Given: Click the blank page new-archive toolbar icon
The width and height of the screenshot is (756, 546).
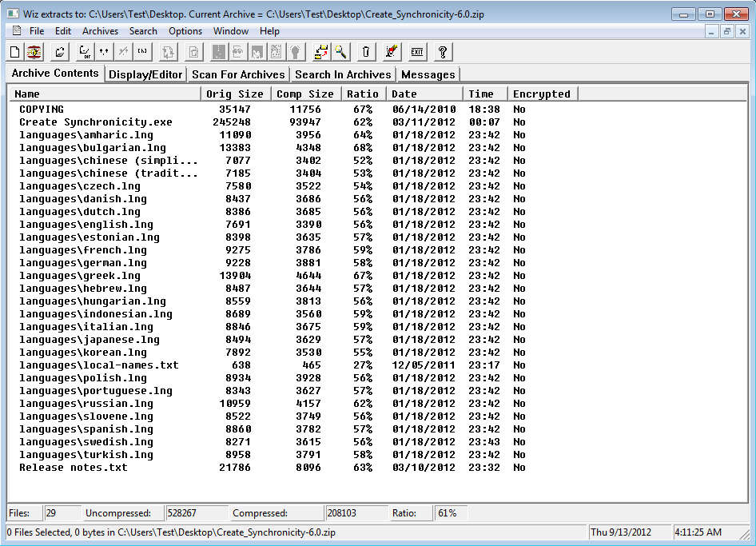Looking at the screenshot, I should [15, 52].
